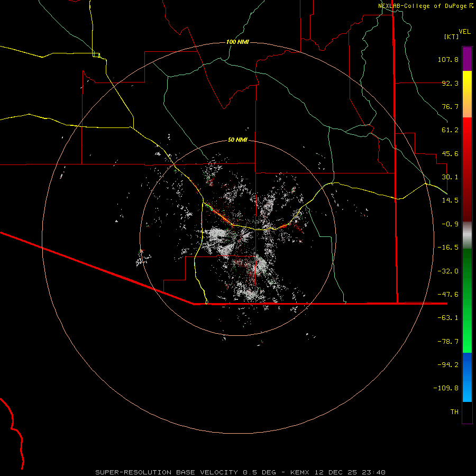Pick the black TH segment of the scale

(x=467, y=413)
